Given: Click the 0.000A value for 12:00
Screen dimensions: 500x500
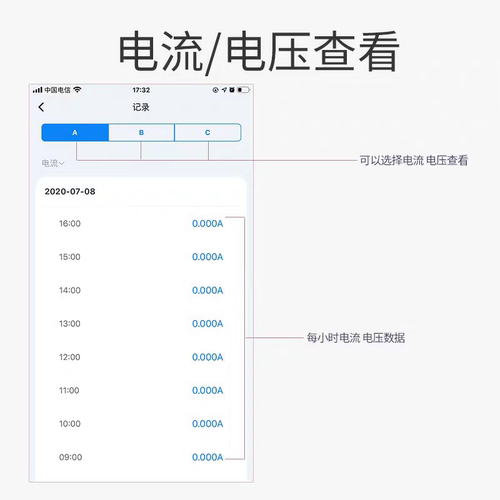Looking at the screenshot, I should tap(207, 357).
